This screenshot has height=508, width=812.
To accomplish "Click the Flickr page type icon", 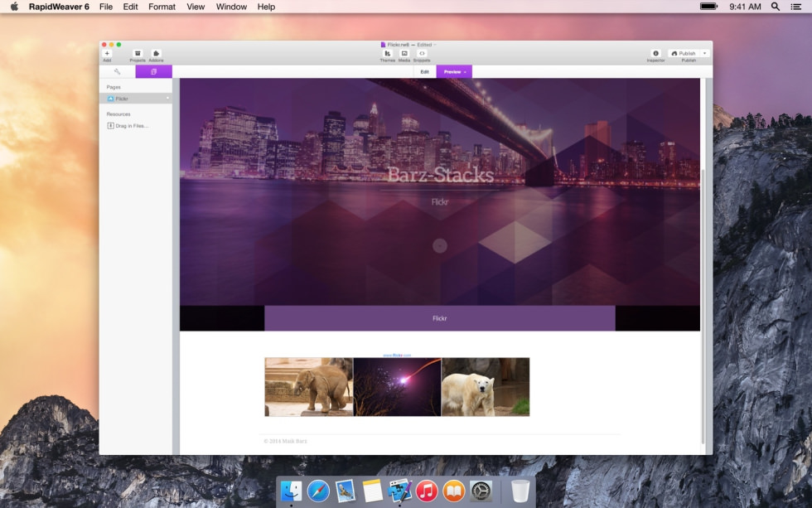I will click(110, 99).
